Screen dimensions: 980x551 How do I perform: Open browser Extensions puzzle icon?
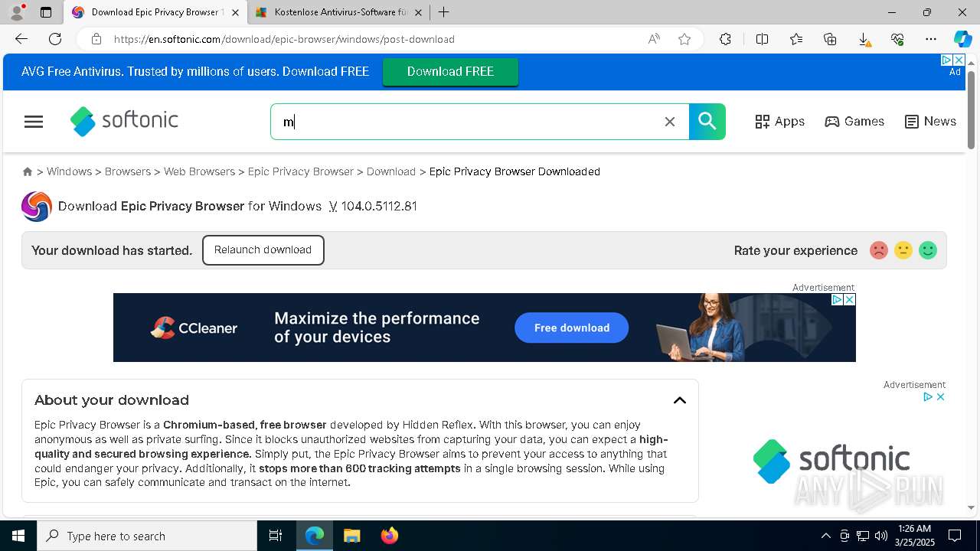[725, 39]
